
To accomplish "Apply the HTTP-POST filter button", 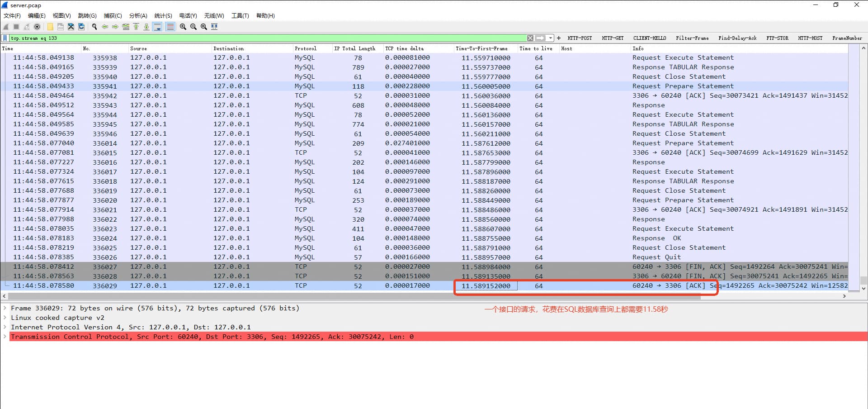I will coord(580,38).
